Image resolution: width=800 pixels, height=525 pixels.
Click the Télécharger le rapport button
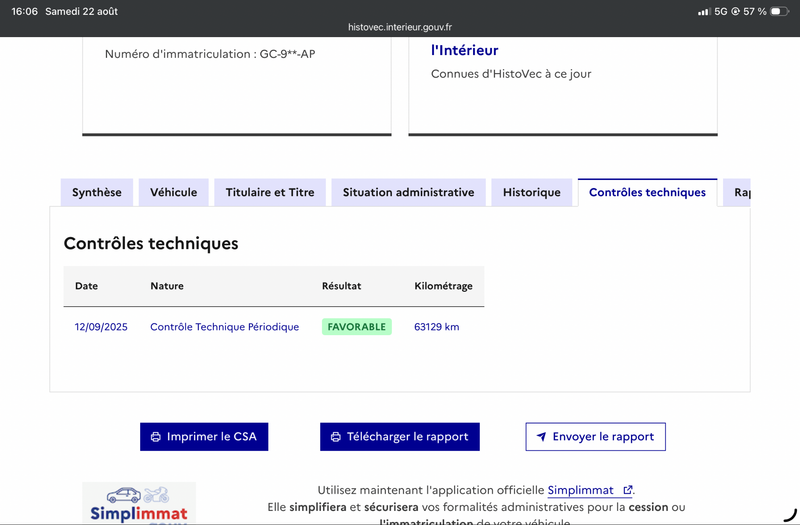pos(399,437)
